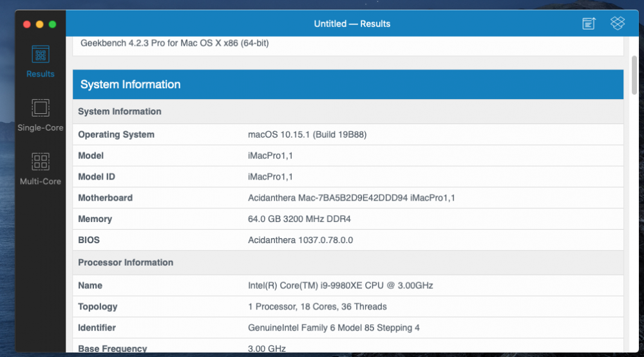Click the Model ID value 'iMacPro1,1'

pyautogui.click(x=270, y=177)
